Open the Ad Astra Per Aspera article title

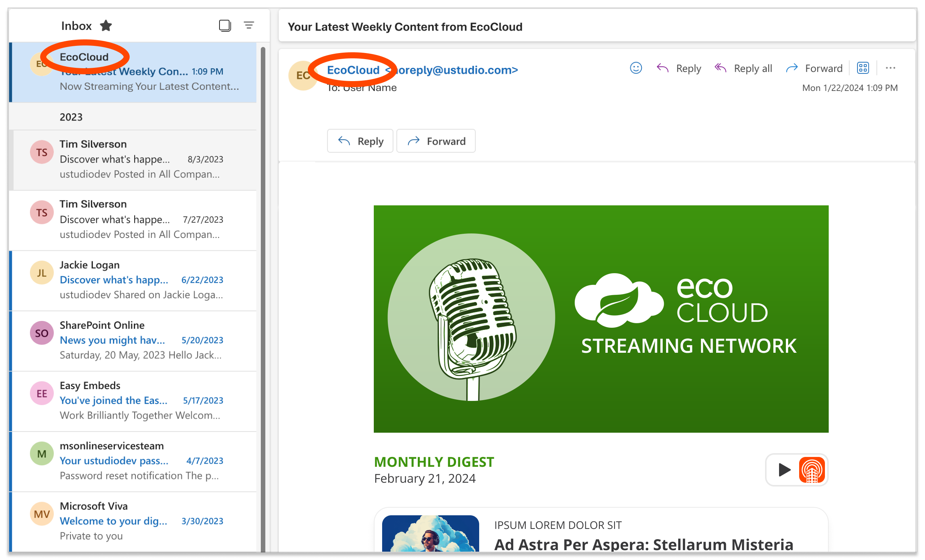point(643,544)
